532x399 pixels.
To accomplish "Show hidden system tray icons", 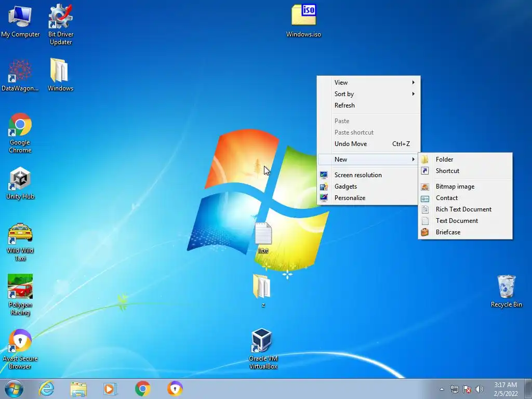I will point(442,389).
